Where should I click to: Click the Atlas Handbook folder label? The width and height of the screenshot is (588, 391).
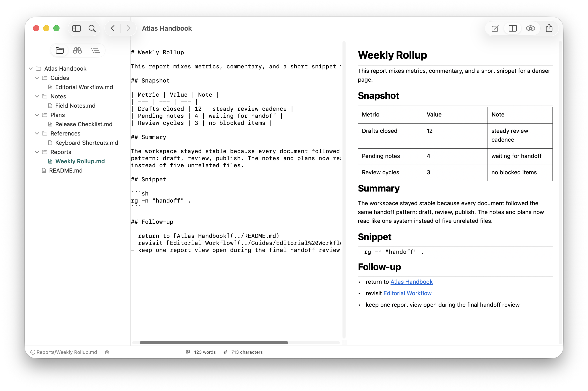click(x=65, y=69)
